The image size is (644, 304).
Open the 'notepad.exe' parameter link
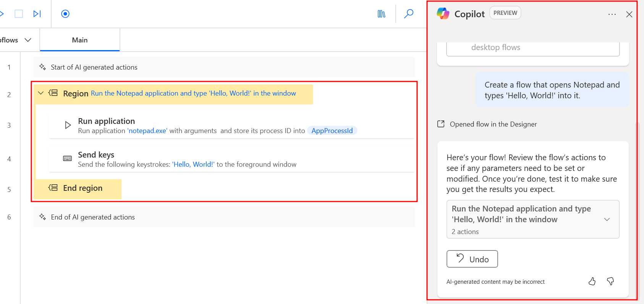147,131
